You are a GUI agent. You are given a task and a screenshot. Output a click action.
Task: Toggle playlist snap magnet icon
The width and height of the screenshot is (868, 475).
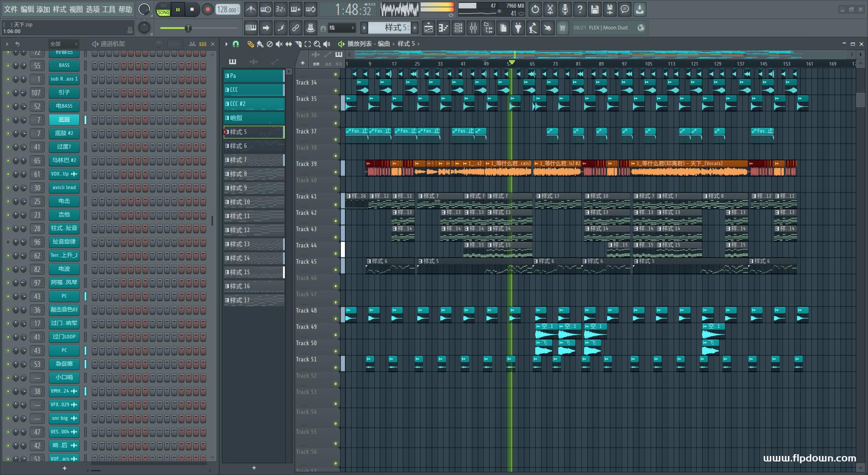coord(236,44)
